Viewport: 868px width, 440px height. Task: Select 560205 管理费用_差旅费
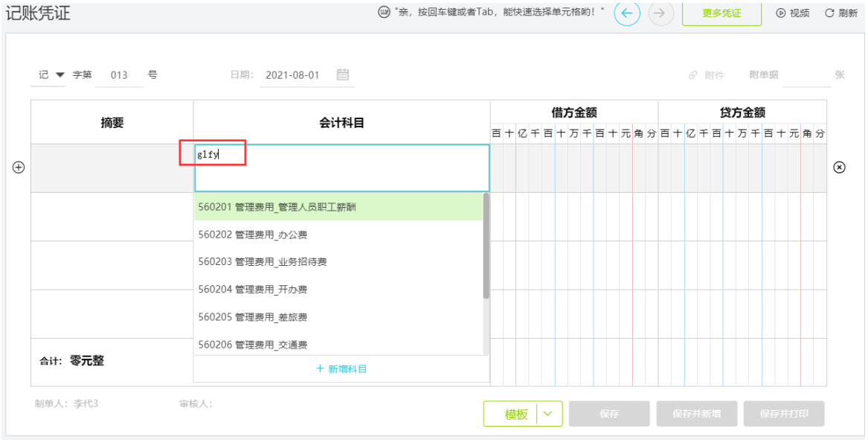[338, 317]
